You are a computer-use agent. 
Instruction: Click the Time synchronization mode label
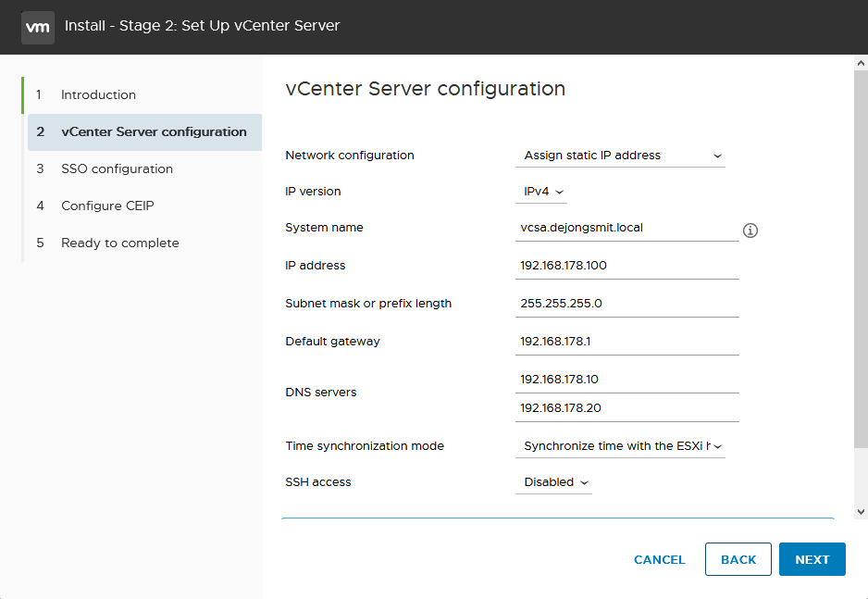click(365, 446)
